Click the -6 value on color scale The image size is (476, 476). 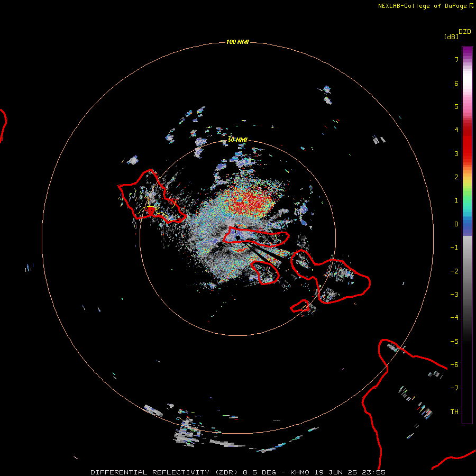click(x=454, y=365)
